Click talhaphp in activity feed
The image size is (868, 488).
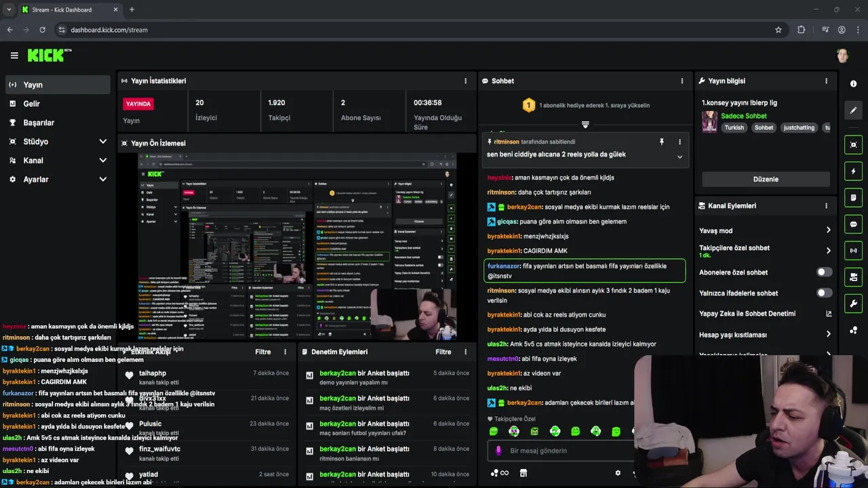153,373
